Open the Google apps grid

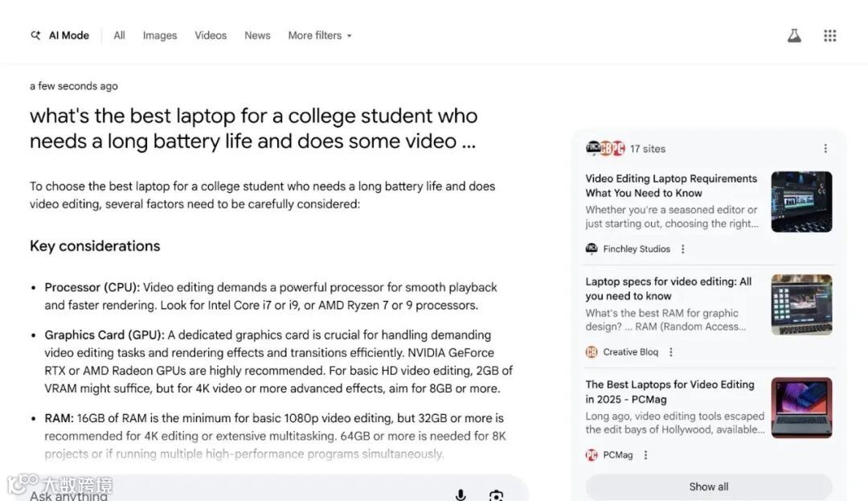click(830, 35)
